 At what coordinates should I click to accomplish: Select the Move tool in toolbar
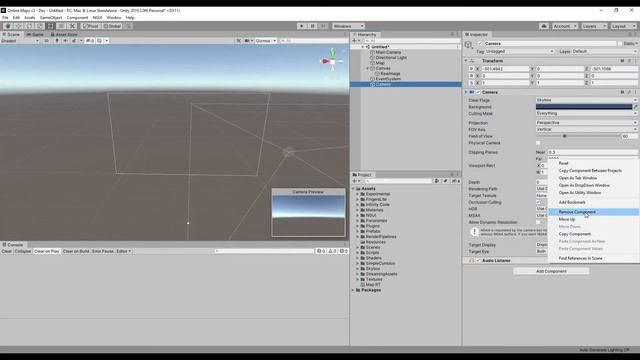pyautogui.click(x=18, y=26)
